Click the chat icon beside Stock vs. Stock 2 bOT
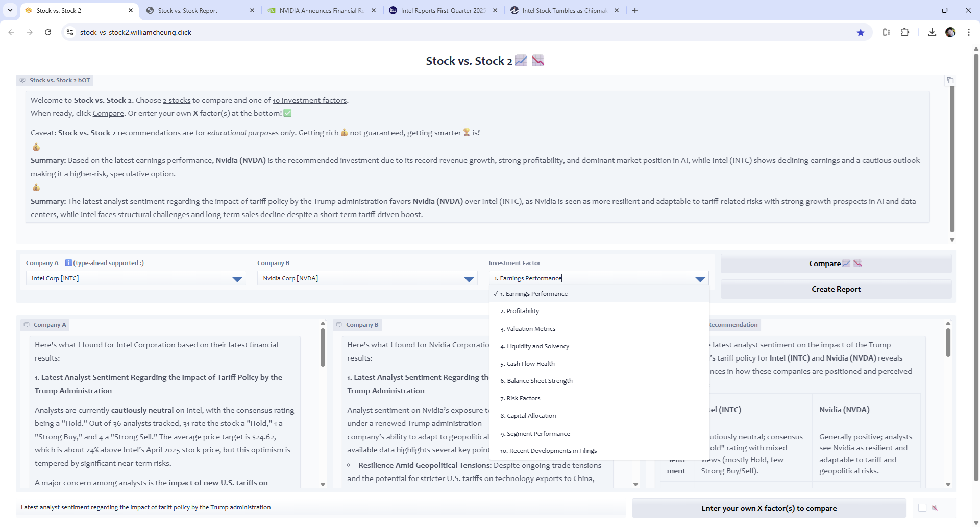 pyautogui.click(x=22, y=80)
